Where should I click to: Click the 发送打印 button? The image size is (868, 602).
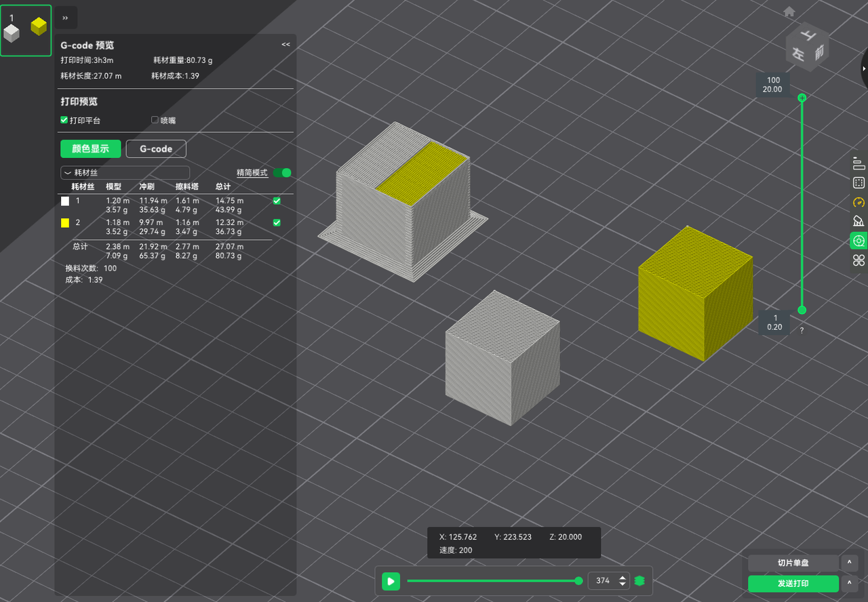click(x=793, y=584)
